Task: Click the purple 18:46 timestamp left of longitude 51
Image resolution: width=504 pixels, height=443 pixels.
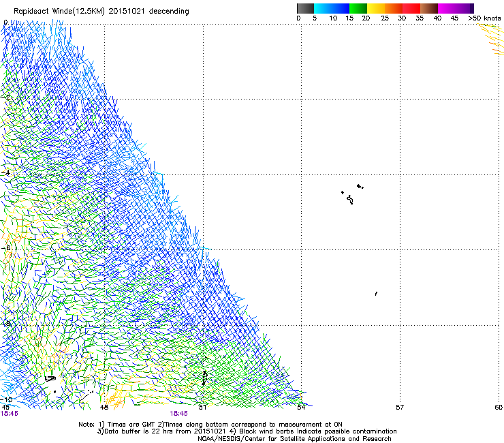Action: pyautogui.click(x=178, y=414)
